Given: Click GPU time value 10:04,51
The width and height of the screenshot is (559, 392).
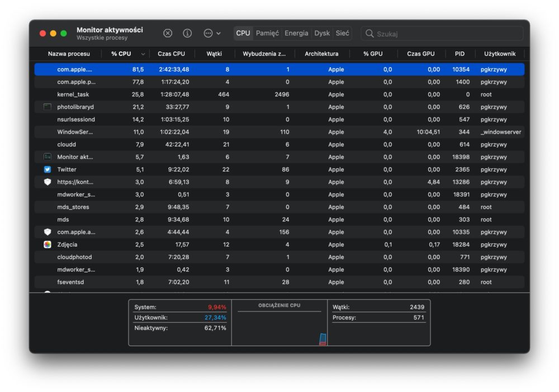Looking at the screenshot, I should pyautogui.click(x=428, y=131).
